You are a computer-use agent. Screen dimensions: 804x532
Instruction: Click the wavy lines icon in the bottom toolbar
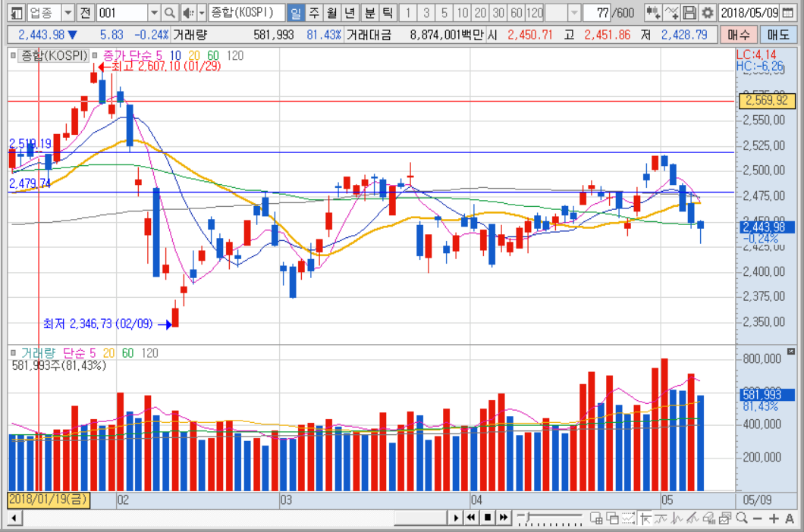tap(661, 518)
